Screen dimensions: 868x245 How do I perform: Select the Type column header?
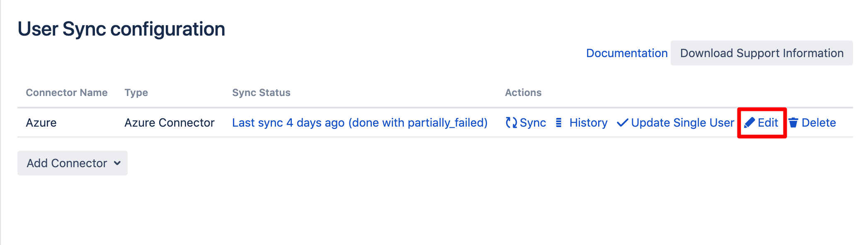point(136,93)
